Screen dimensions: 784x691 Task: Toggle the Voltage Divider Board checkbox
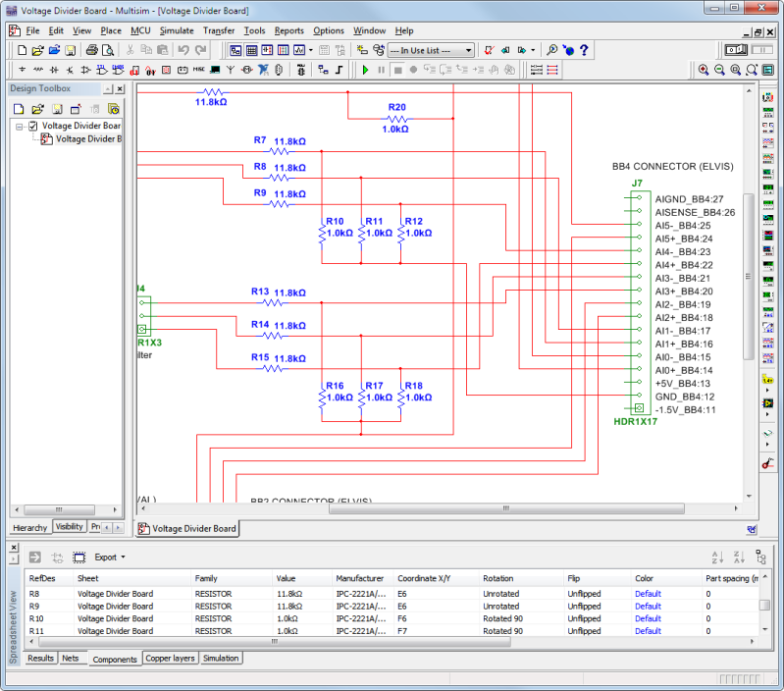[x=33, y=126]
